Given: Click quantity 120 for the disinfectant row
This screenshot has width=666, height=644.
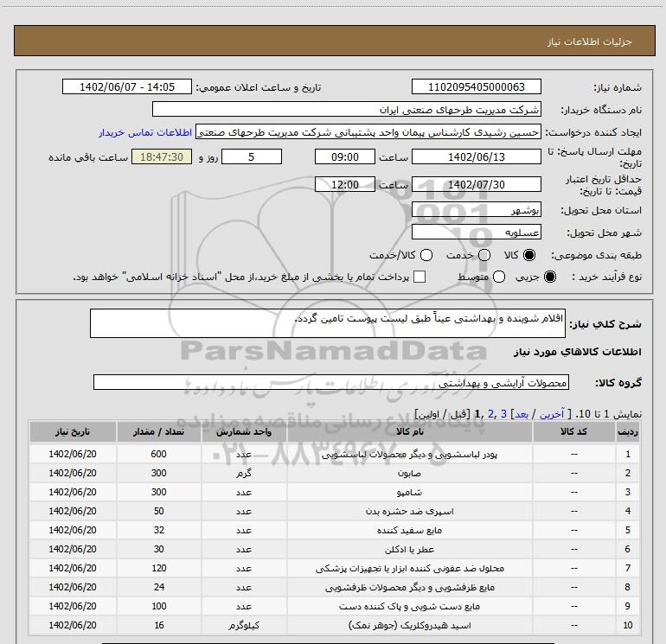Looking at the screenshot, I should pyautogui.click(x=158, y=568).
